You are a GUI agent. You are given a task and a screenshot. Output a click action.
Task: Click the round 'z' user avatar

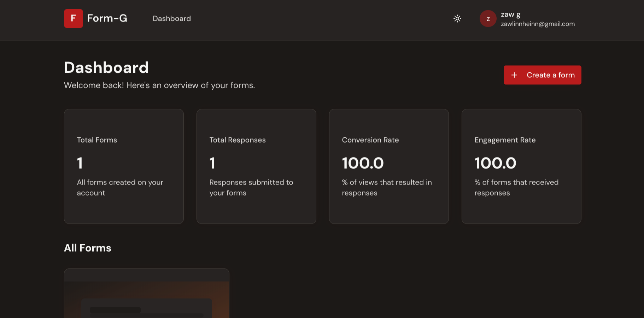pos(488,19)
